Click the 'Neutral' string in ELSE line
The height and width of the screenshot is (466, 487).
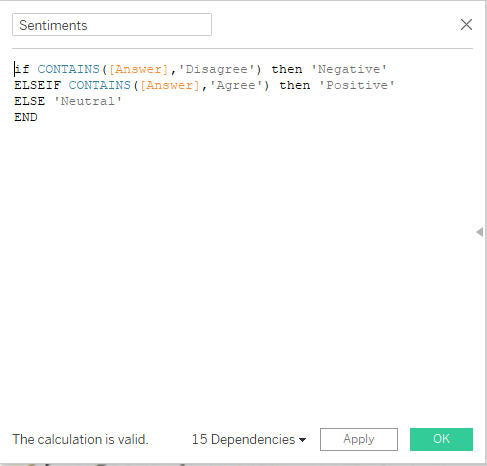[88, 101]
